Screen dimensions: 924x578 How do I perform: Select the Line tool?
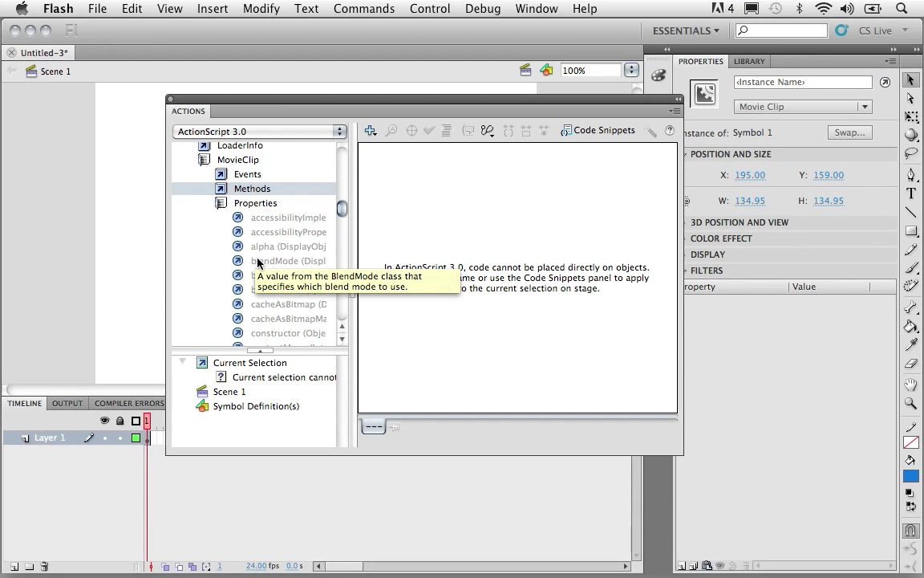tap(910, 212)
